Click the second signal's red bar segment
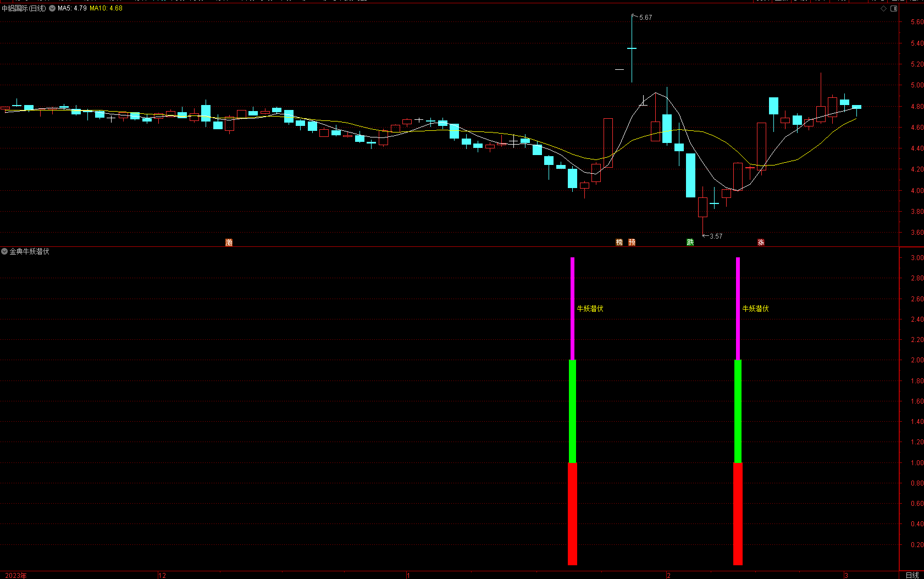The width and height of the screenshot is (924, 579). pyautogui.click(x=738, y=514)
